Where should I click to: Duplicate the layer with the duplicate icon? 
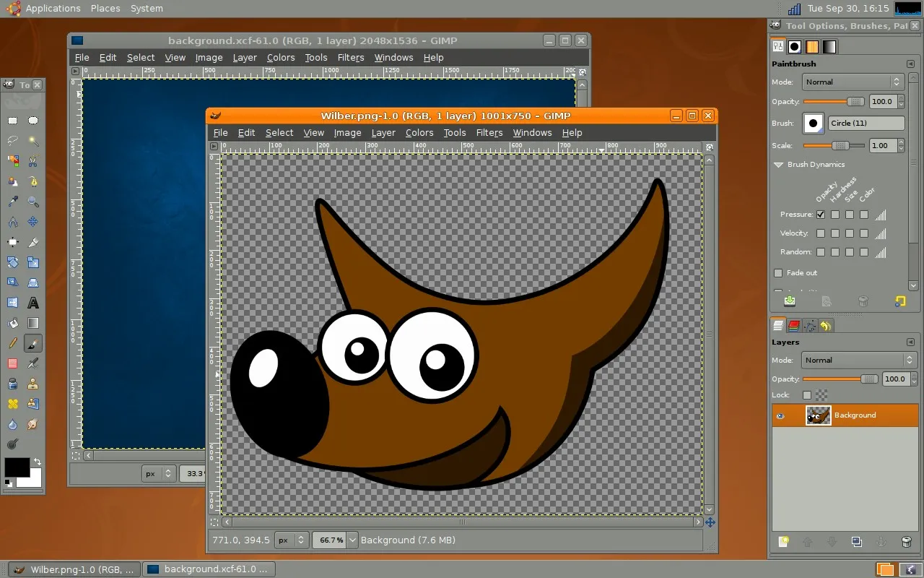(x=857, y=542)
